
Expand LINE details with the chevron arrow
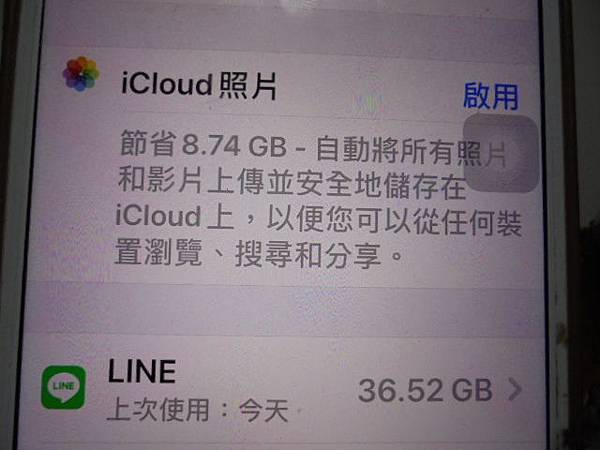(515, 390)
